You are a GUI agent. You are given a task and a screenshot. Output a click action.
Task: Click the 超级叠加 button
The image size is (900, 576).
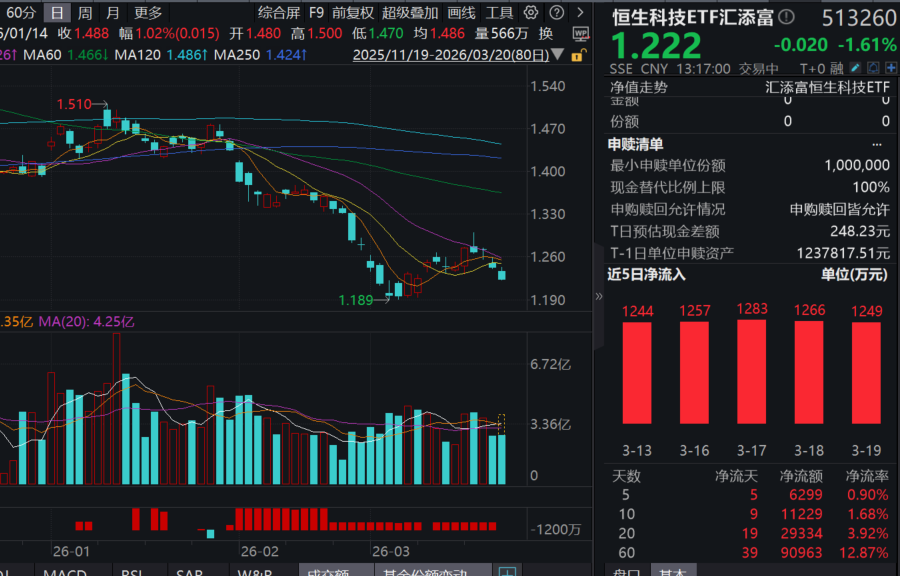pyautogui.click(x=410, y=13)
